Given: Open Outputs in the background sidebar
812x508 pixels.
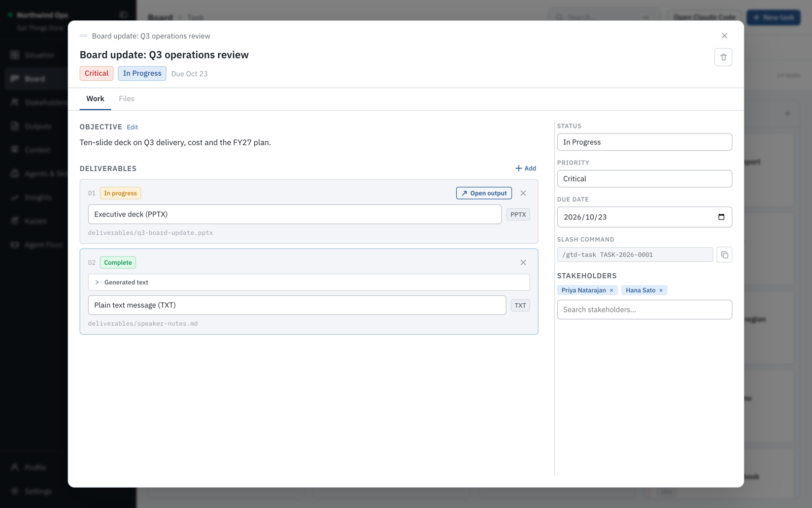Looking at the screenshot, I should click(x=38, y=126).
